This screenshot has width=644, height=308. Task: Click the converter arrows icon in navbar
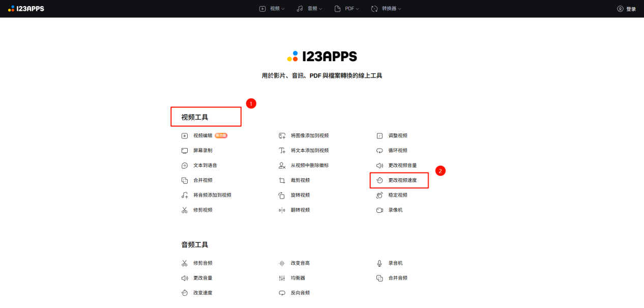pos(374,9)
